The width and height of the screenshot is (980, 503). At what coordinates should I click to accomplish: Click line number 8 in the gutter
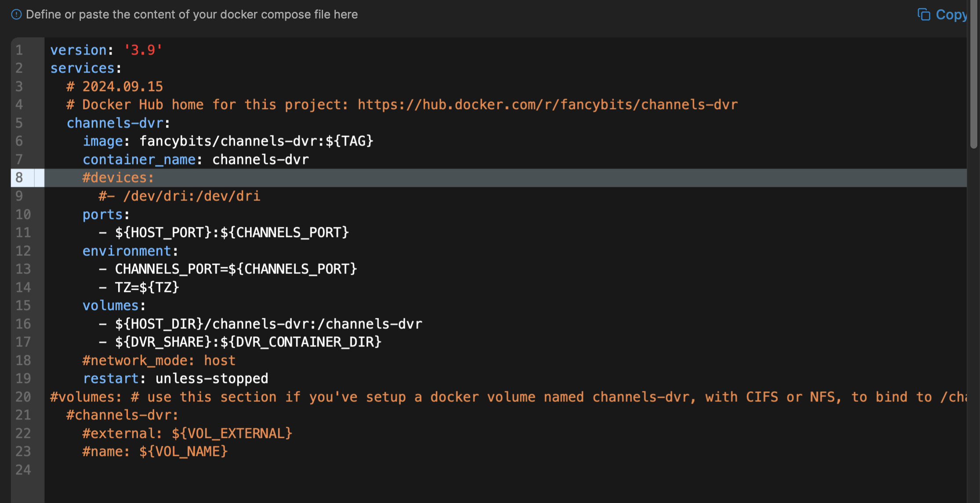tap(19, 178)
